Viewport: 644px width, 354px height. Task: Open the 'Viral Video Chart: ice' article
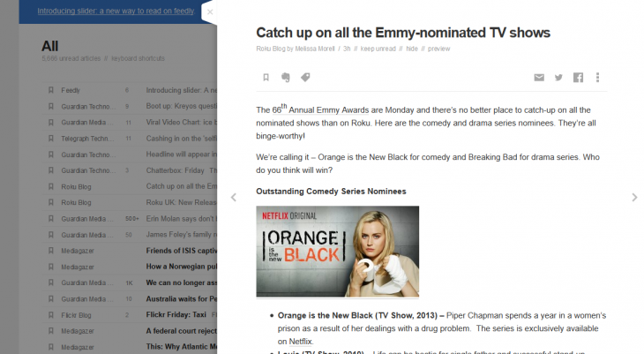coord(181,122)
